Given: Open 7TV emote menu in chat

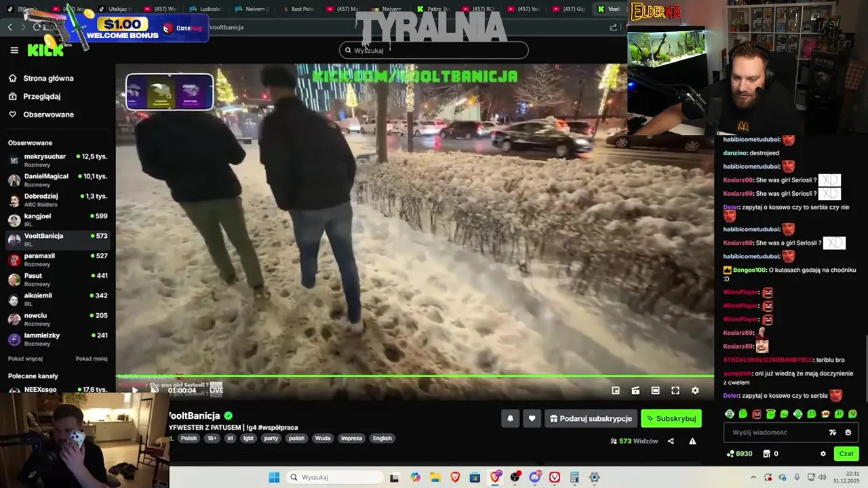Looking at the screenshot, I should (x=833, y=432).
